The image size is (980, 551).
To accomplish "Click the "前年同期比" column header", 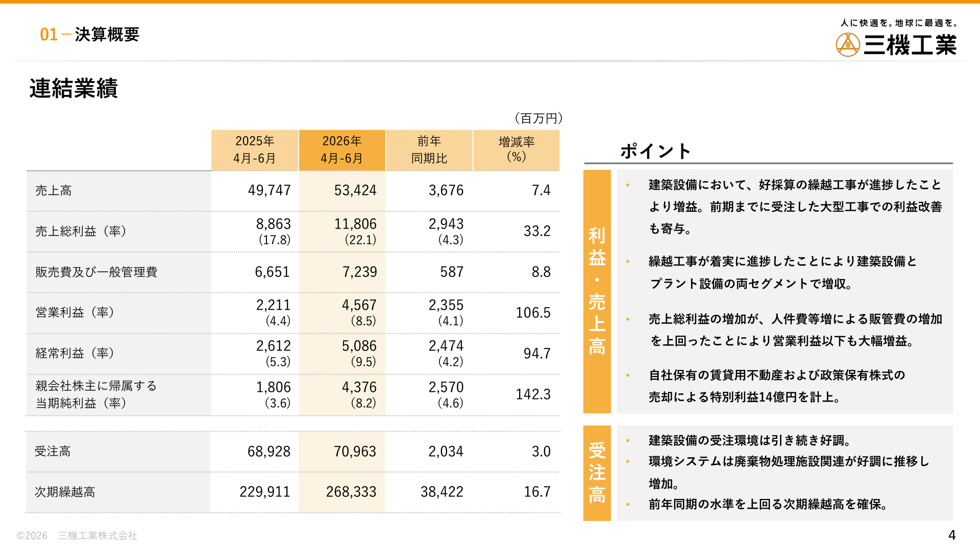I will coord(429,150).
